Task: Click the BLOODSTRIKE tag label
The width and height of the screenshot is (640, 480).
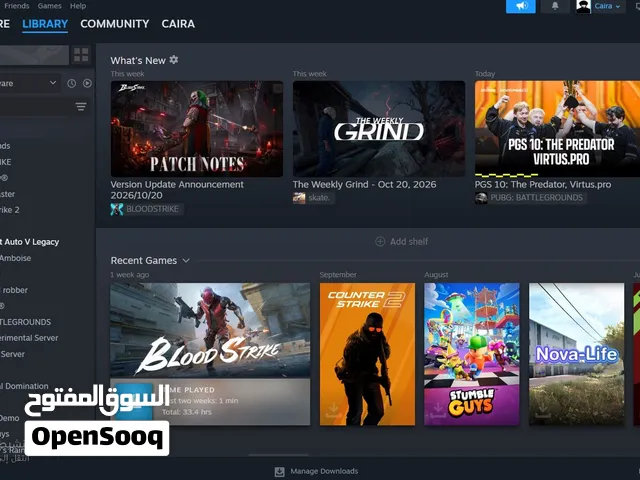Action: 152,209
